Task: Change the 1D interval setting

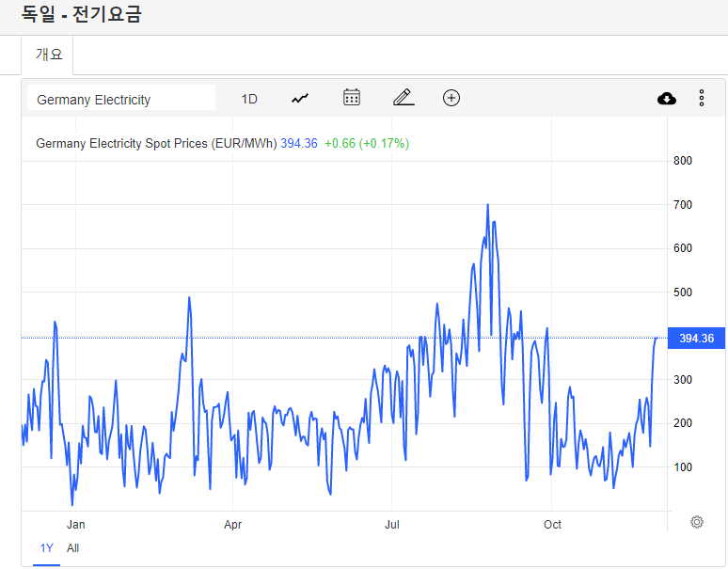Action: pos(249,99)
